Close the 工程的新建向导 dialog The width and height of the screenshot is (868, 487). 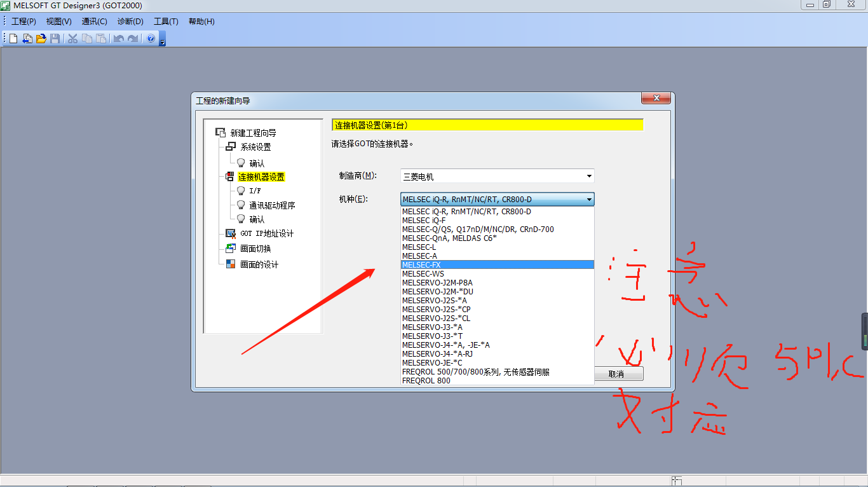coord(656,99)
